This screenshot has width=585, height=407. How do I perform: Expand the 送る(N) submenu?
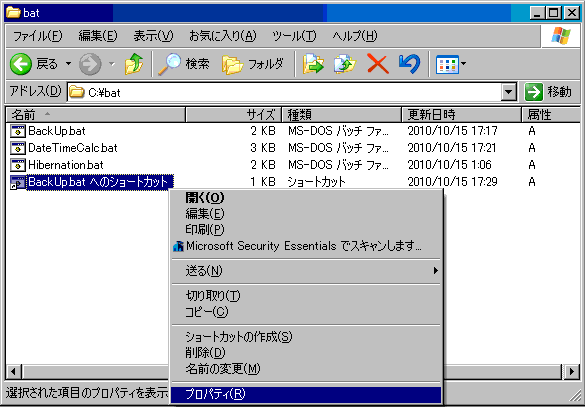point(306,270)
